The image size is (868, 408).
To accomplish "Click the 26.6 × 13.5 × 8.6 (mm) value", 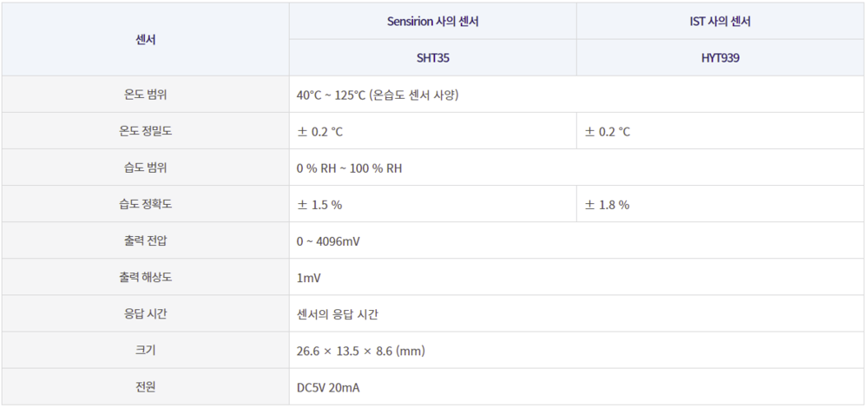I will (360, 351).
